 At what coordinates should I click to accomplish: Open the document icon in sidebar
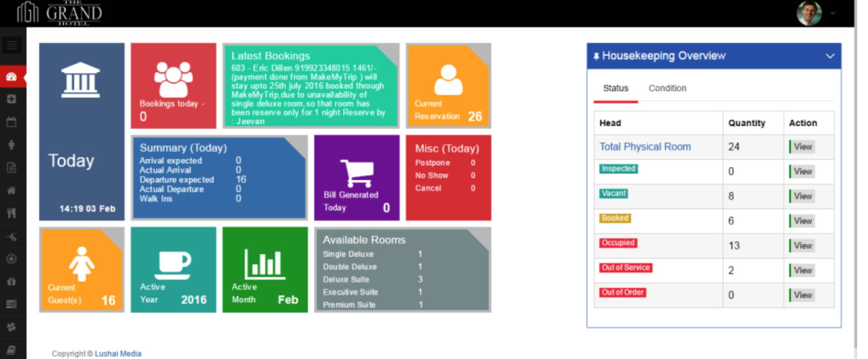tap(12, 168)
